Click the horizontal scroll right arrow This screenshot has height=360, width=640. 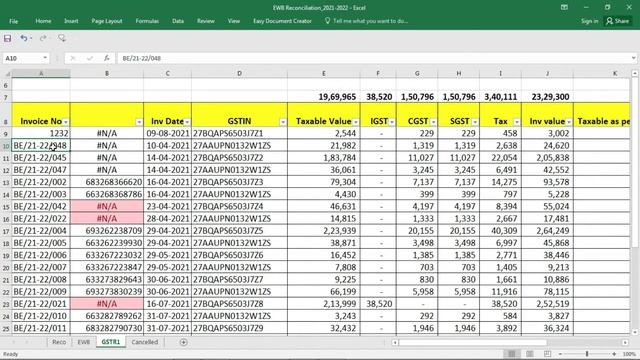[625, 342]
